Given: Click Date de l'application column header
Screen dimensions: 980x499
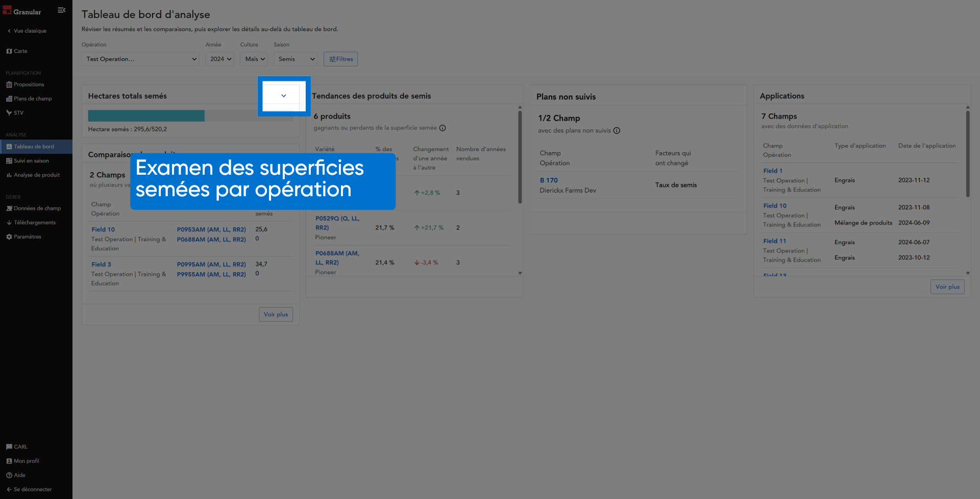Looking at the screenshot, I should click(x=927, y=146).
